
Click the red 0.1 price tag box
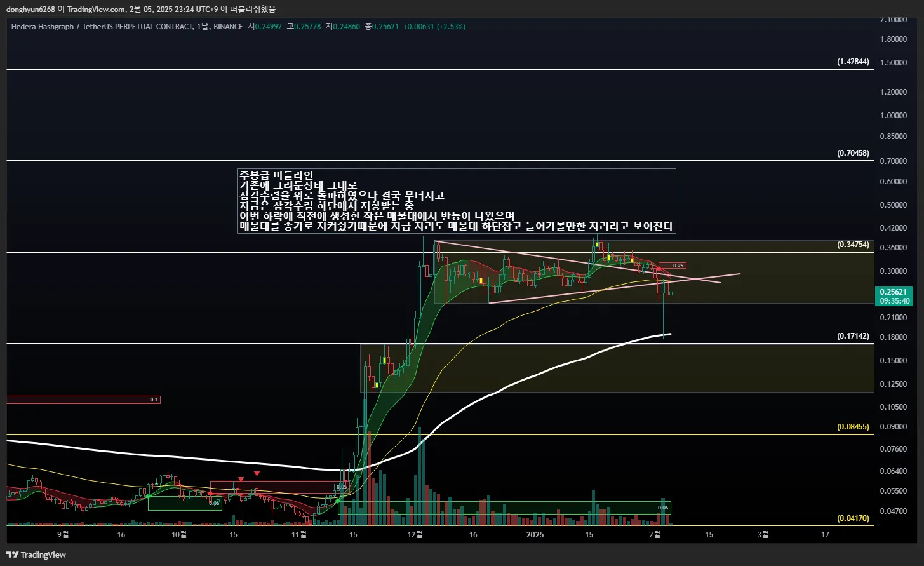(x=83, y=400)
